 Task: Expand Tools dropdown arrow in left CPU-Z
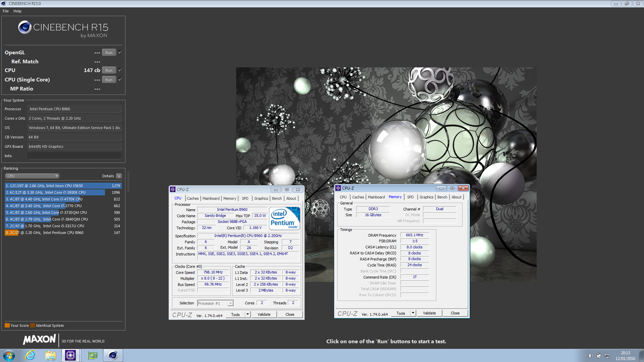tap(248, 315)
